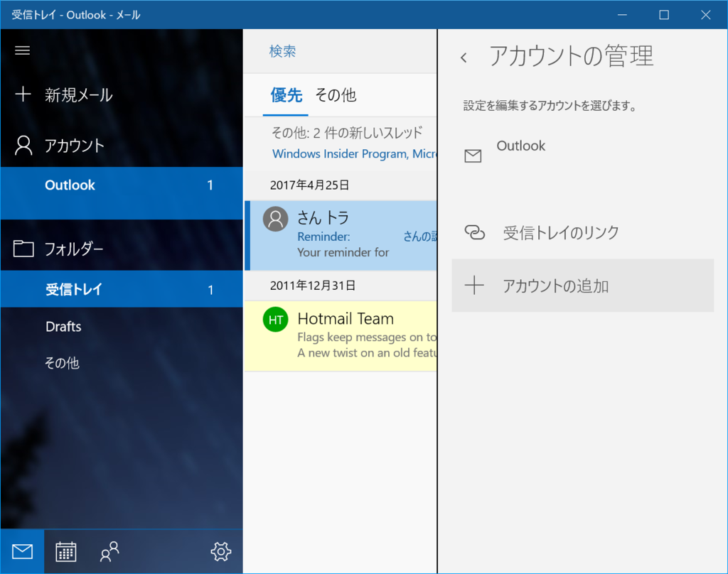The height and width of the screenshot is (574, 728).
Task: Open Settings via the gear icon
Action: tap(221, 552)
